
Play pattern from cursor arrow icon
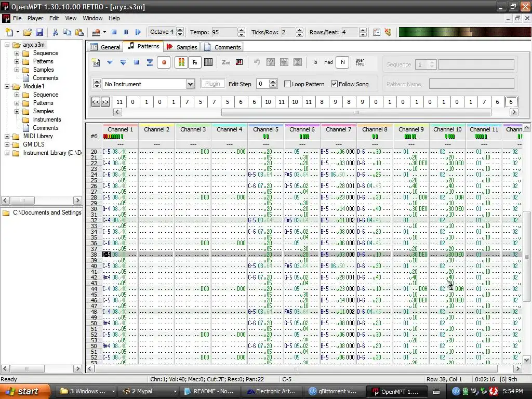pos(110,62)
